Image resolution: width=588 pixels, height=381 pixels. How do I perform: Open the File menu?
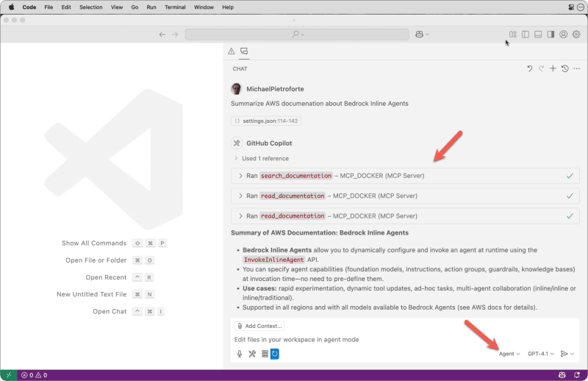[x=49, y=7]
